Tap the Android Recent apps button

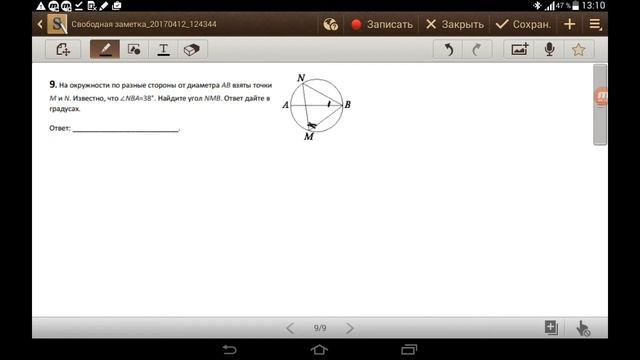click(x=409, y=350)
